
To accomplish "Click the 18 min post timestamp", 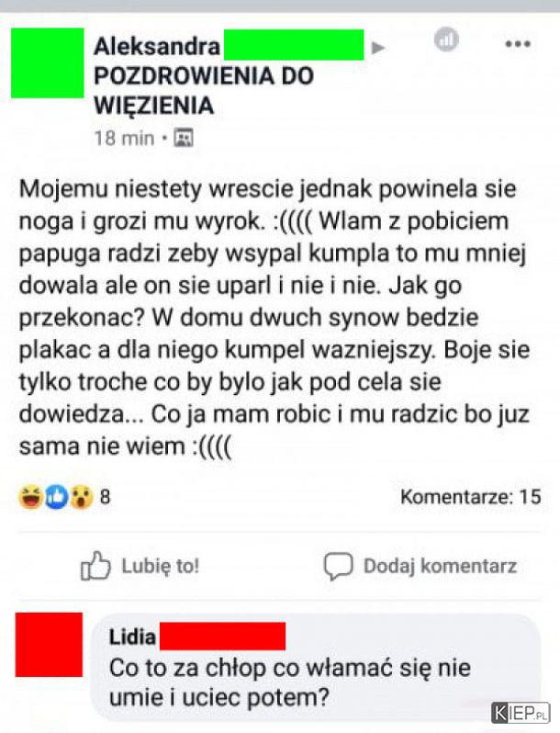I will coord(124,139).
